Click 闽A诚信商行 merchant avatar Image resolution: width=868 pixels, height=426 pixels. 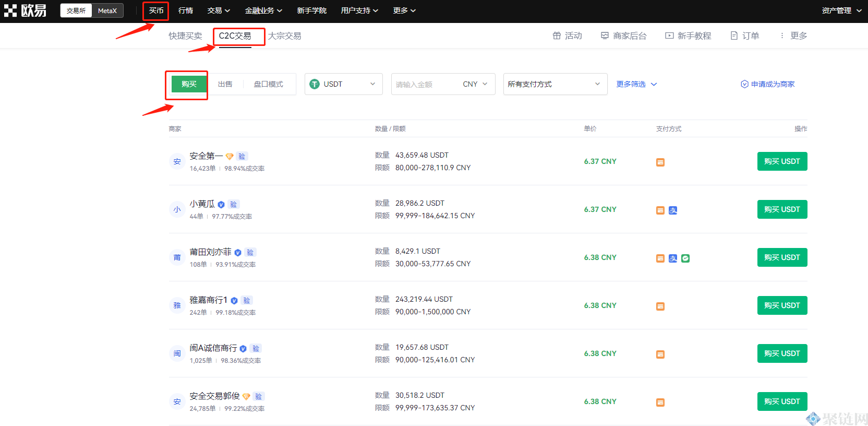(177, 353)
